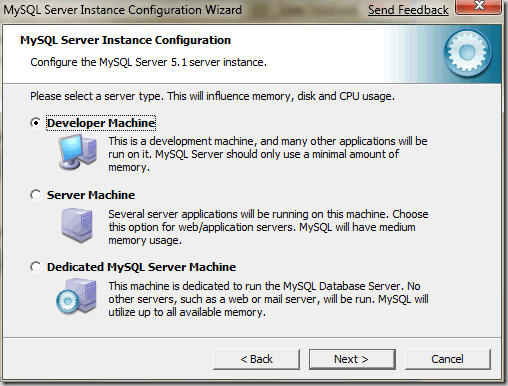Click the 'Several server applications' description
The image size is (508, 386).
268,227
